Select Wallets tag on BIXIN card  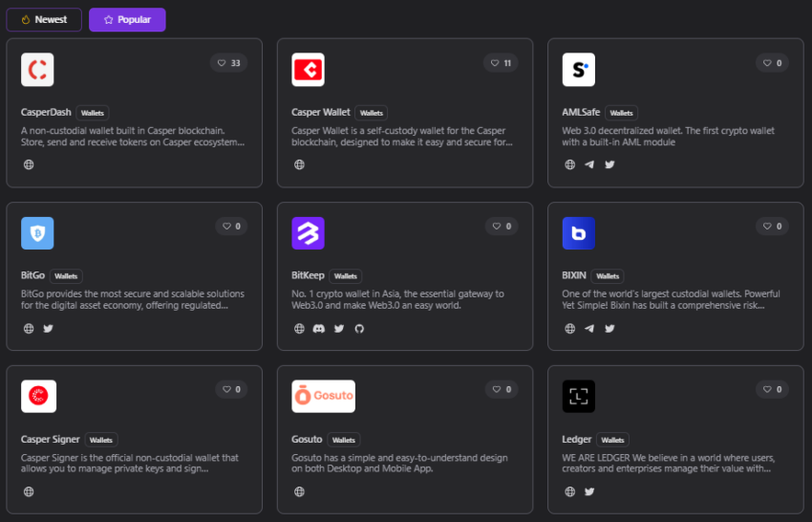tap(608, 276)
